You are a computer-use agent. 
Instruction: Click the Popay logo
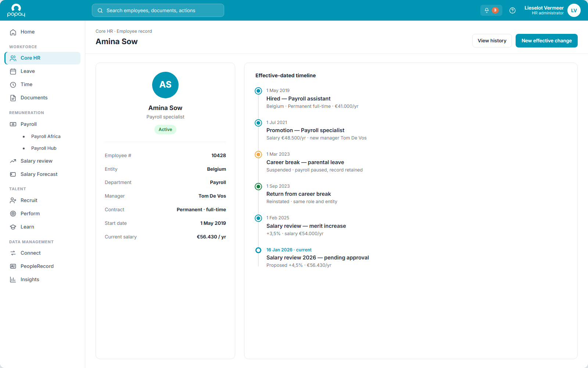pos(16,10)
